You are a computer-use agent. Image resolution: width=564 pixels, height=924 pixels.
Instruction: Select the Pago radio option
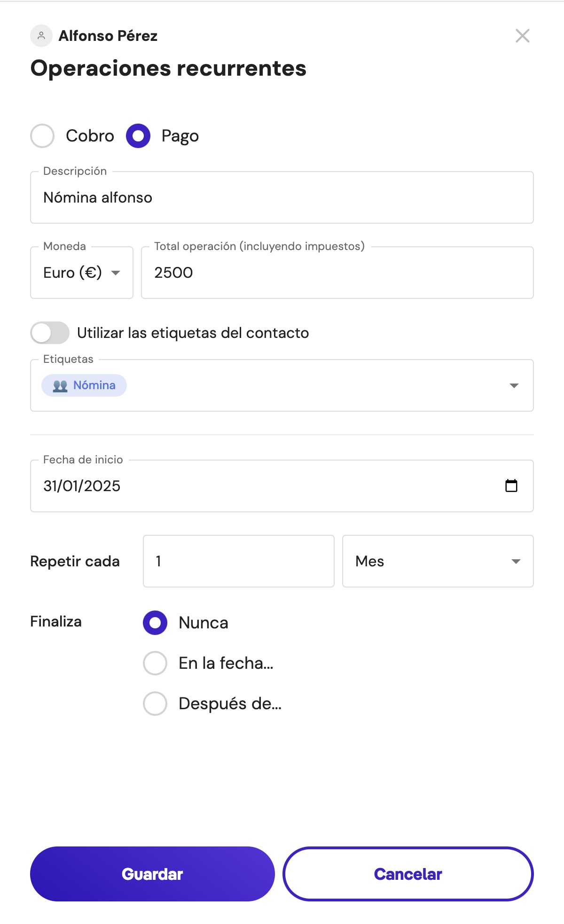138,136
